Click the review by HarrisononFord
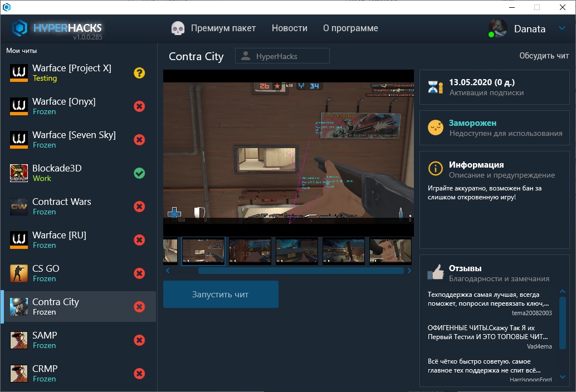 point(490,370)
